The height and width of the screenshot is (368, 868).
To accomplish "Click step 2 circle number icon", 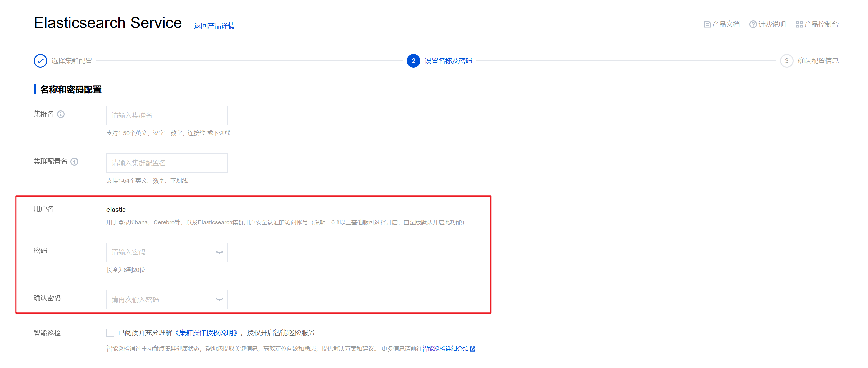I will click(413, 61).
